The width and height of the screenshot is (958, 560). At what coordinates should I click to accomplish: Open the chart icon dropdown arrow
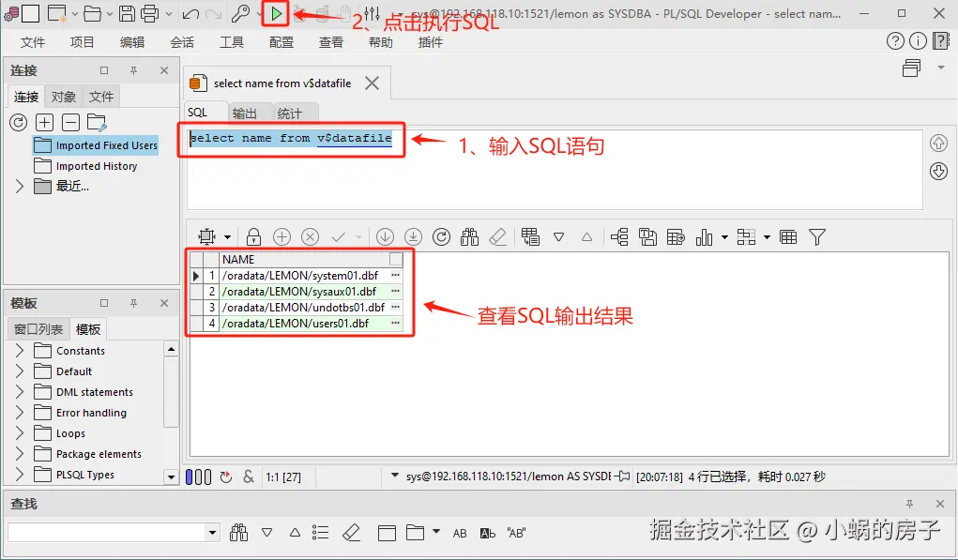point(724,237)
